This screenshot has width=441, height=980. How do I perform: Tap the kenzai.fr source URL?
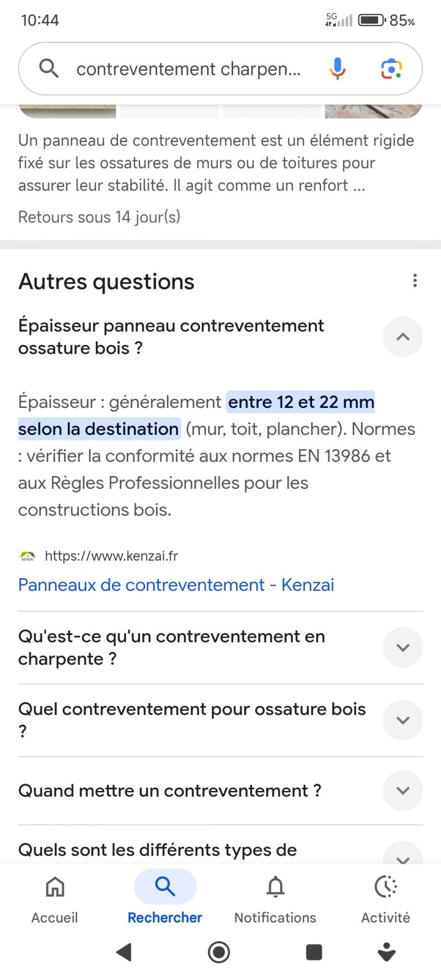pos(111,556)
